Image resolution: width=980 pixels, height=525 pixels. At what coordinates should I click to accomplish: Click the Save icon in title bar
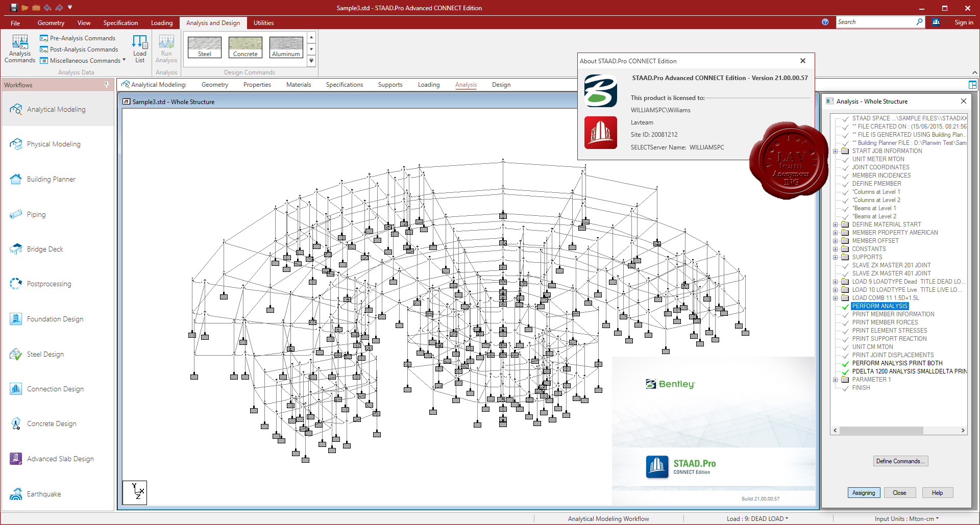(14, 8)
